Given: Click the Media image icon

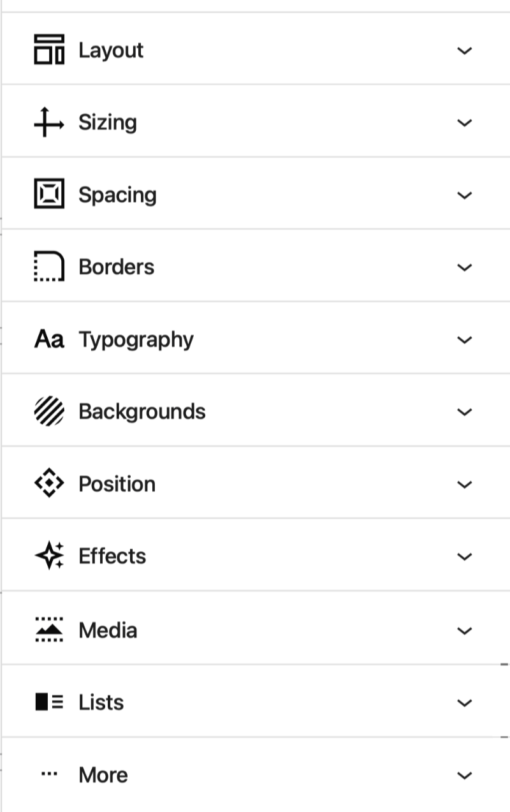Looking at the screenshot, I should pos(49,630).
